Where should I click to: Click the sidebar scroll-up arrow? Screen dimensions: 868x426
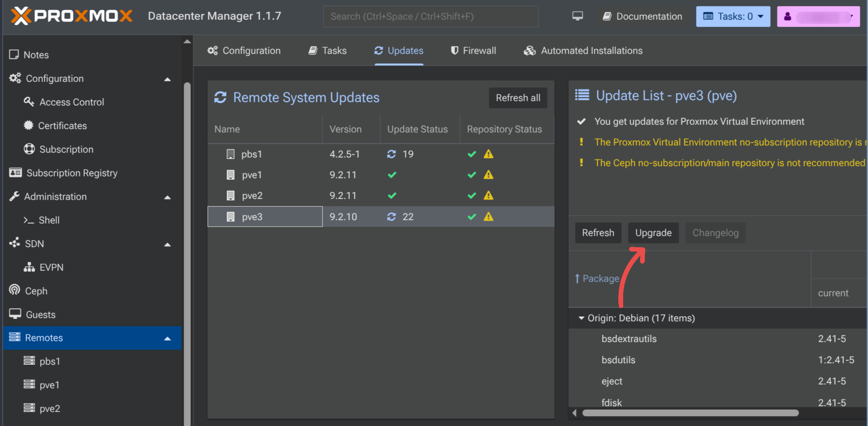[187, 42]
